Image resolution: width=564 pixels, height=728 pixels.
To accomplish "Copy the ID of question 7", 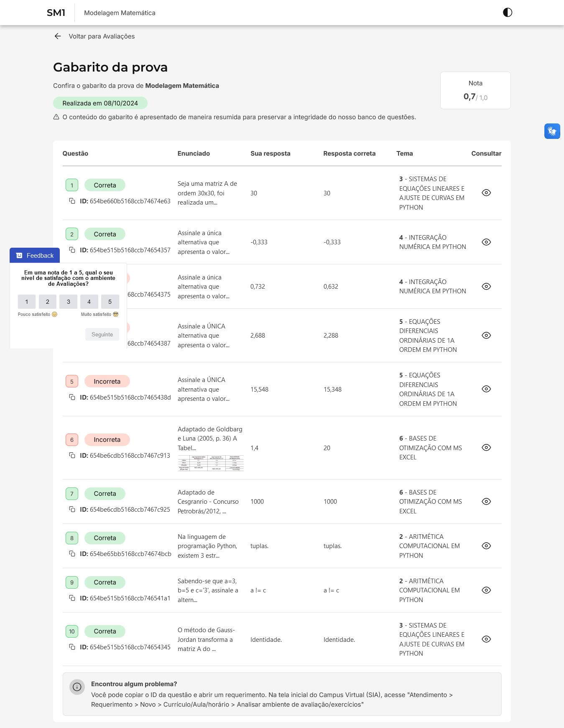I will [72, 510].
